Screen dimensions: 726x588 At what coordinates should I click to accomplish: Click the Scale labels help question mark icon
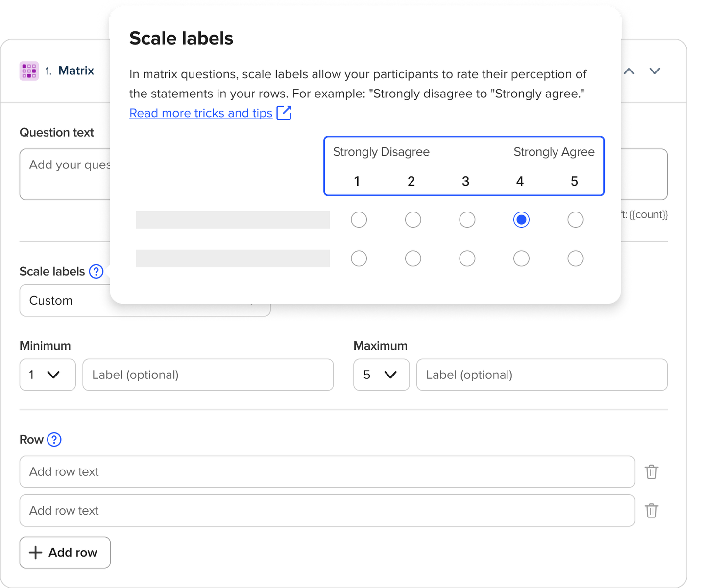[x=96, y=271]
